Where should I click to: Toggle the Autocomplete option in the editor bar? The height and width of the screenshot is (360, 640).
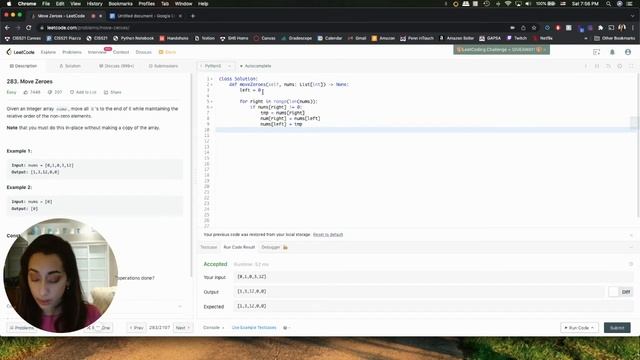click(256, 66)
